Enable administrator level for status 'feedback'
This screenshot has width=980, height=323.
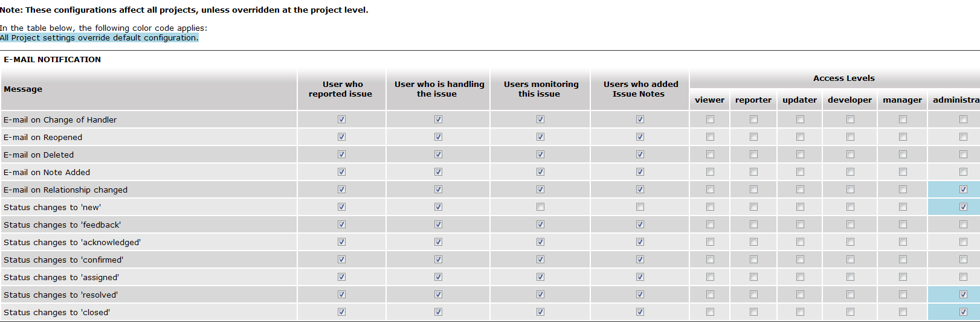(x=963, y=225)
